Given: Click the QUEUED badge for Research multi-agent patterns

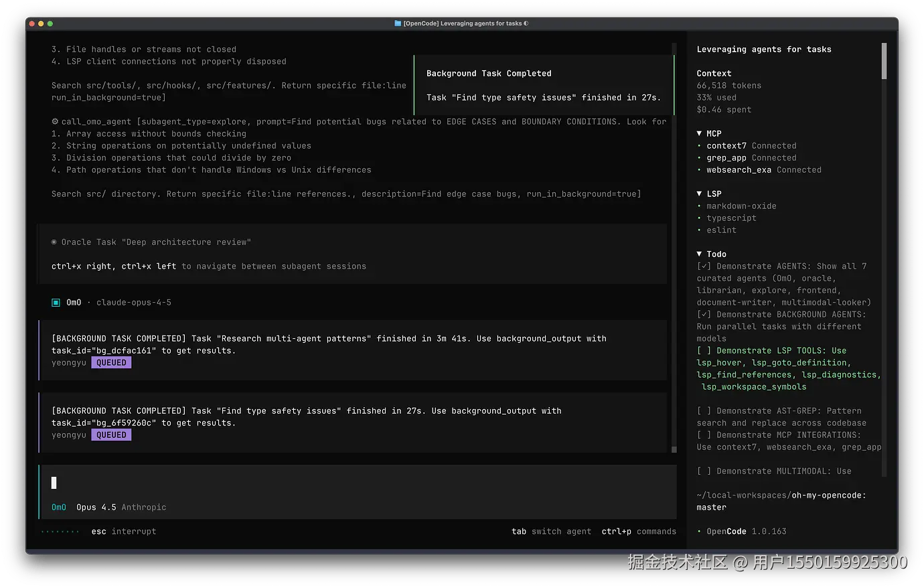Looking at the screenshot, I should 111,363.
